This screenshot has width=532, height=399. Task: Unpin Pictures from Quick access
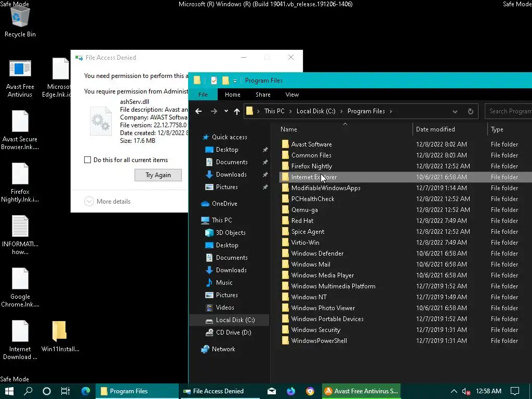pyautogui.click(x=265, y=187)
